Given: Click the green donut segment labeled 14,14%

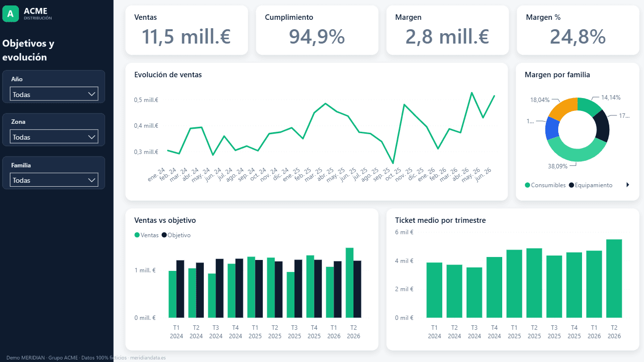Looking at the screenshot, I should (588, 105).
